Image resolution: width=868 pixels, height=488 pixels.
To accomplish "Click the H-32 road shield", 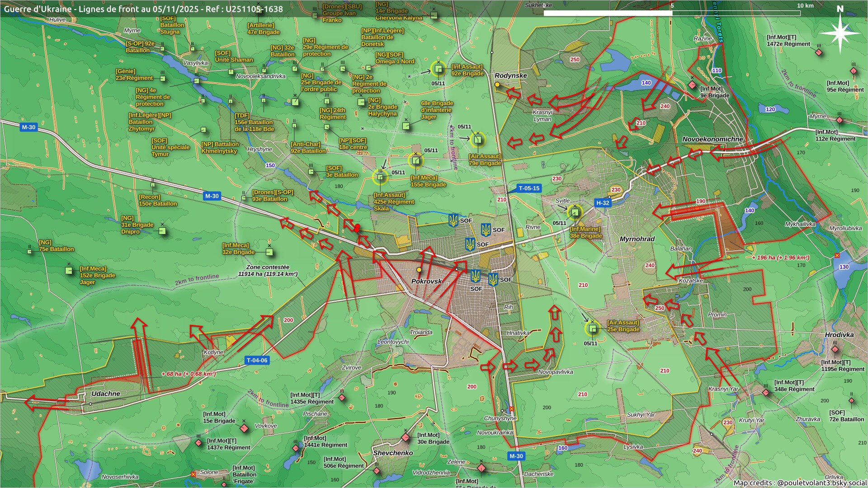I will click(603, 203).
